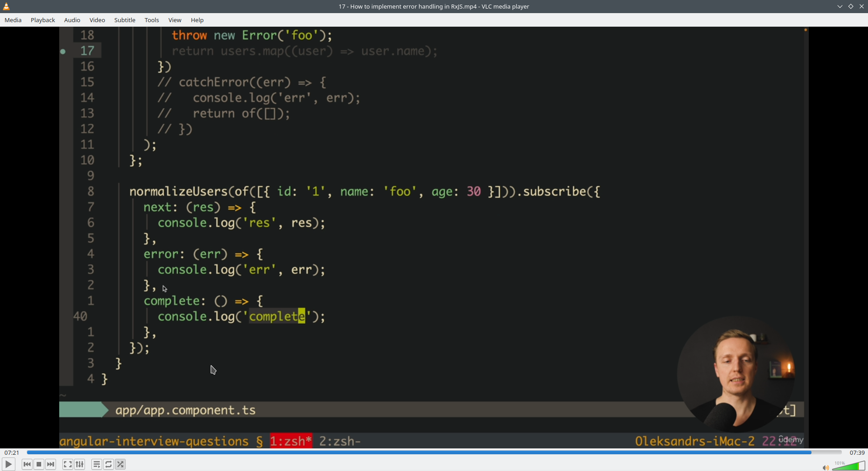
Task: Close the VLC window
Action: coord(862,6)
